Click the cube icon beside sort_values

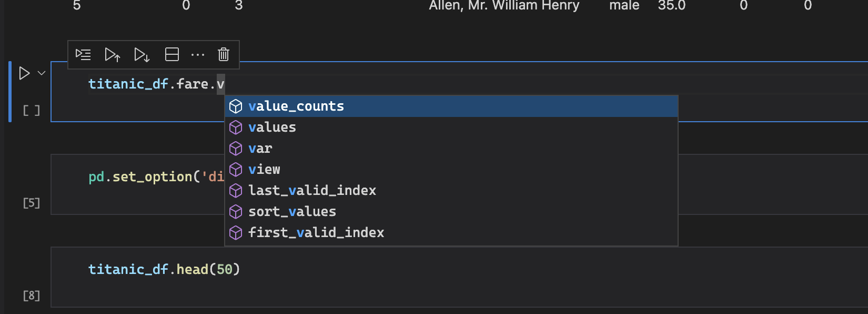236,211
